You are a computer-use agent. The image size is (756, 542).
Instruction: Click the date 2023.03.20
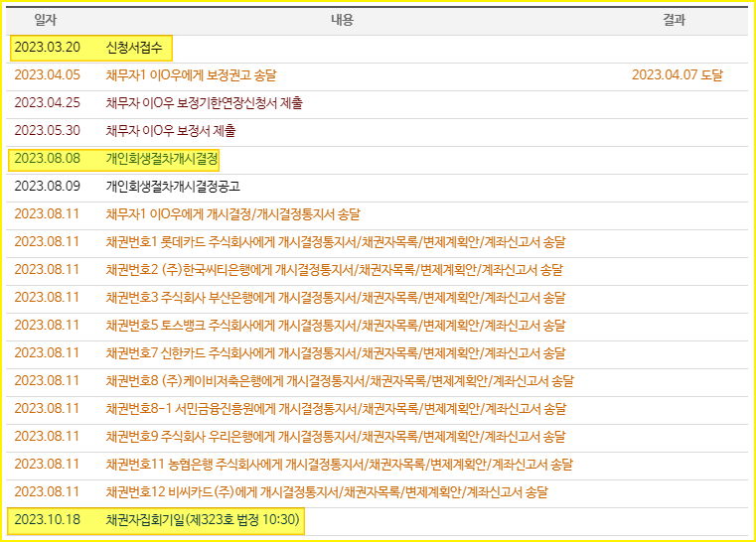48,48
